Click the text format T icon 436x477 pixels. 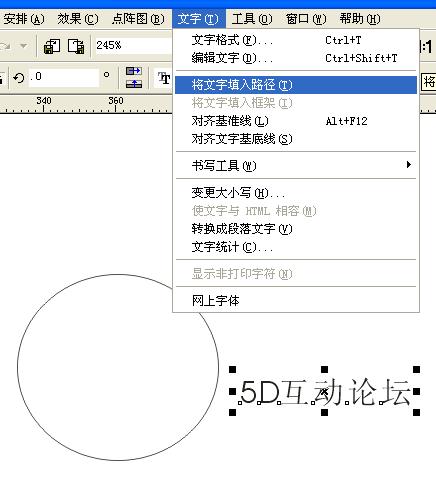click(164, 78)
